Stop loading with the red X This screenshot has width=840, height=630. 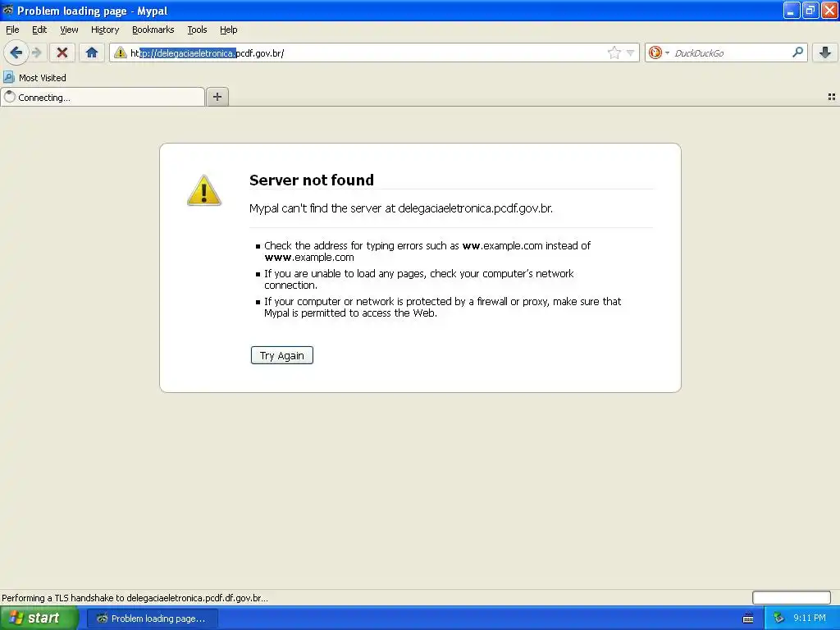tap(62, 52)
